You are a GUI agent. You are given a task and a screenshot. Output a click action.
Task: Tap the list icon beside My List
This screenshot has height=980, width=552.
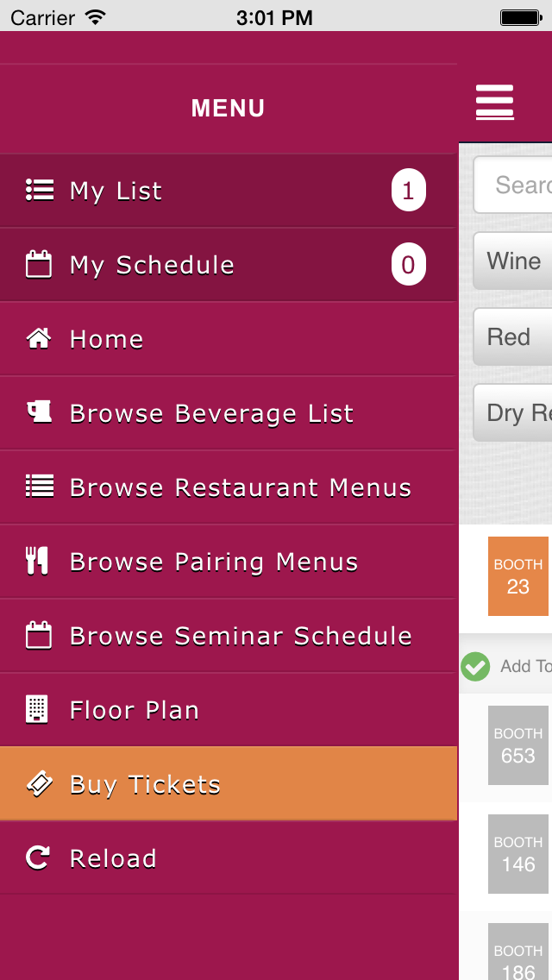point(39,191)
